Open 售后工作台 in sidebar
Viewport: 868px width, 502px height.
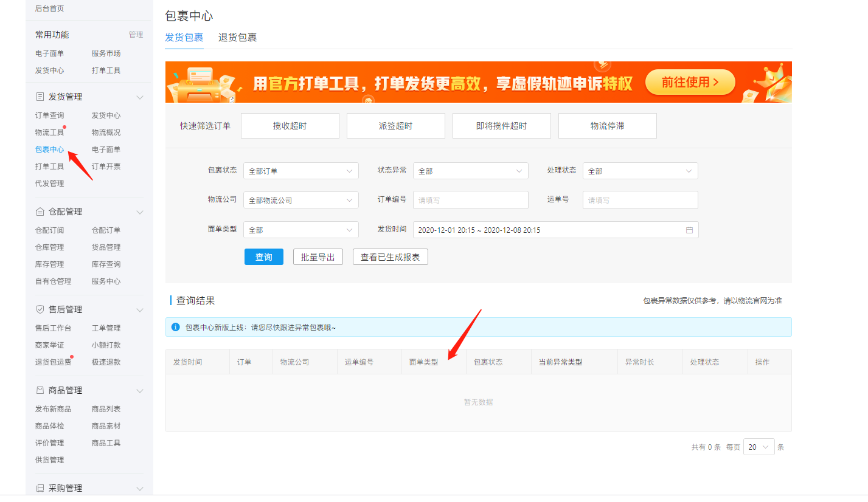(x=54, y=328)
